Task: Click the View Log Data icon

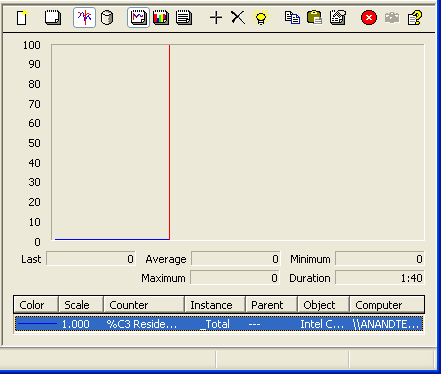Action: click(x=107, y=17)
